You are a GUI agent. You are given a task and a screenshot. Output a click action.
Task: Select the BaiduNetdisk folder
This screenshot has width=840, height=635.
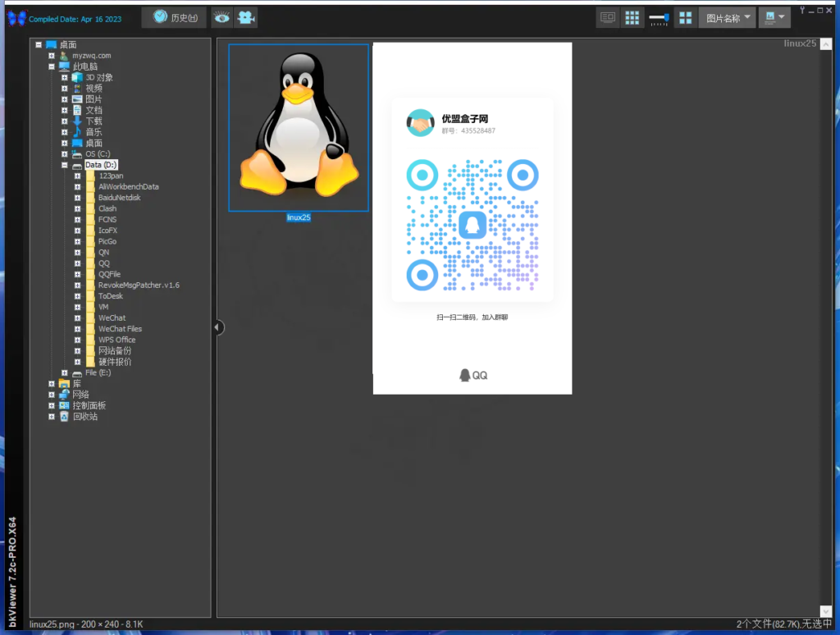click(120, 198)
